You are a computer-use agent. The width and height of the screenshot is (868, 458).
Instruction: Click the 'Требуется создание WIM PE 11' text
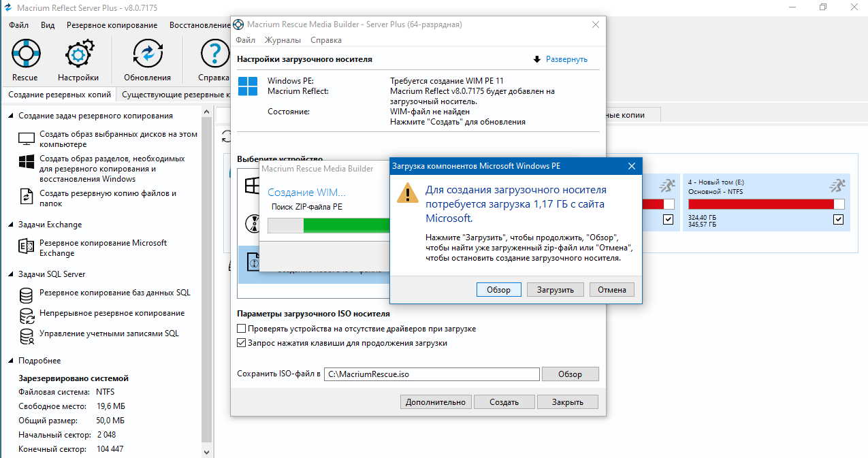click(x=447, y=80)
